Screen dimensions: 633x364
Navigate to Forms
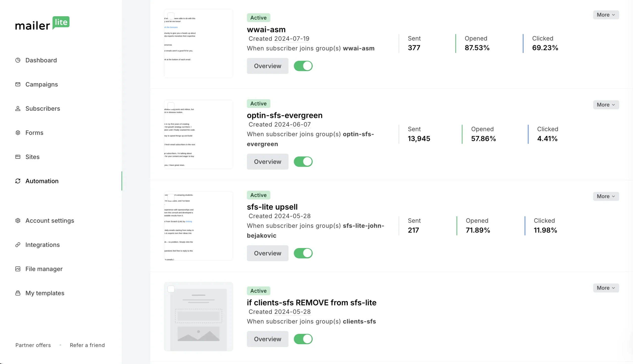tap(34, 133)
